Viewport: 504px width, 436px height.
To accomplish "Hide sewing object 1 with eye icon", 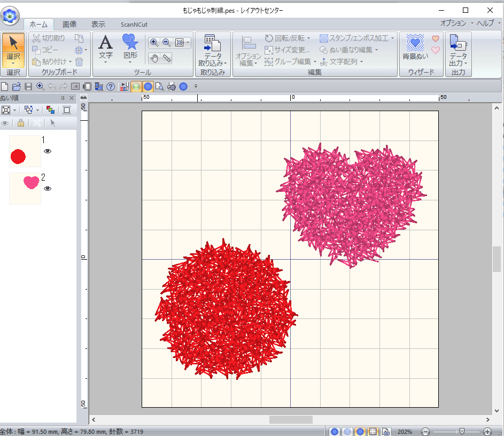I will [x=48, y=151].
